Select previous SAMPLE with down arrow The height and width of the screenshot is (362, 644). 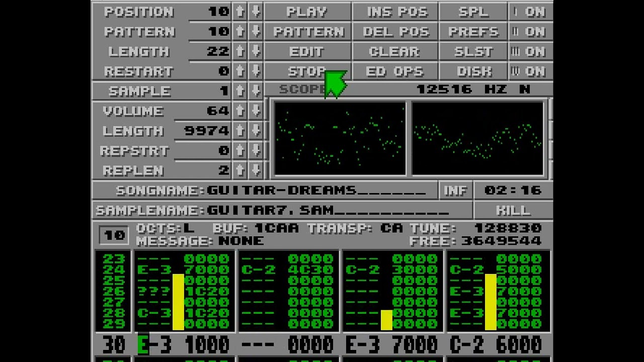[x=256, y=91]
